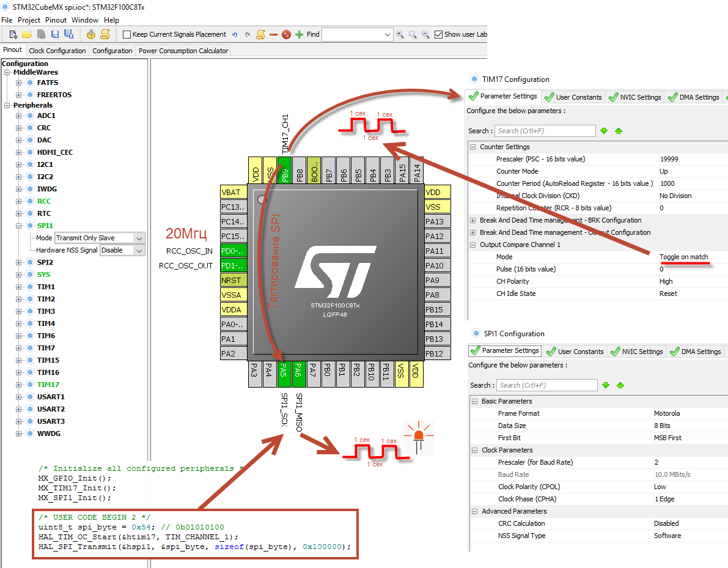728x568 pixels.
Task: Click the first magnifier icon after Find box
Action: (400, 34)
